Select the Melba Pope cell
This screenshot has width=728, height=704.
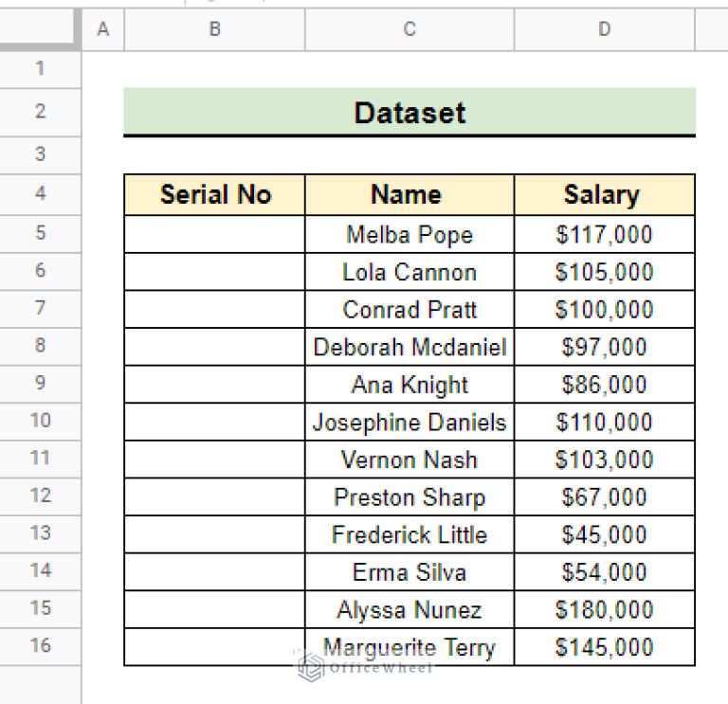(x=409, y=234)
